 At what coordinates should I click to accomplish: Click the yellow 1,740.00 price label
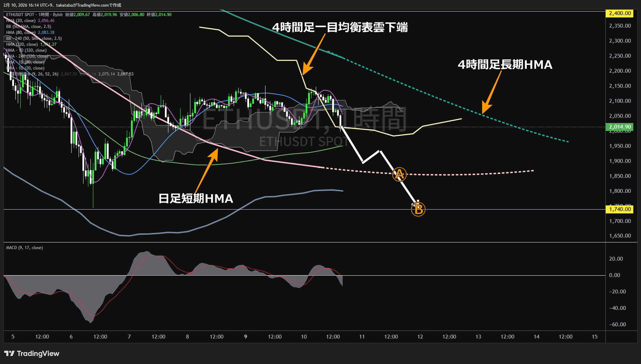620,209
